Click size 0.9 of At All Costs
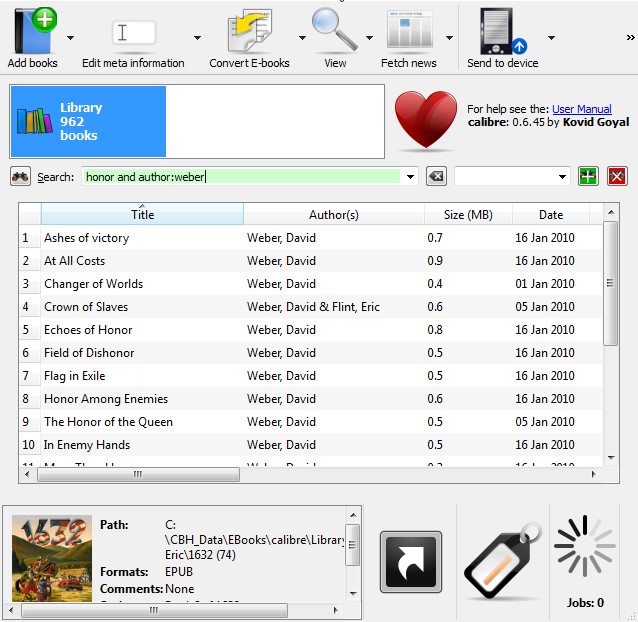Image resolution: width=638 pixels, height=622 pixels. [435, 261]
